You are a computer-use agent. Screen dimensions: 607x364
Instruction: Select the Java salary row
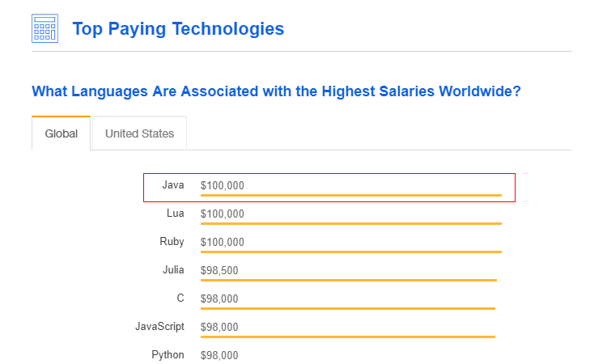point(329,187)
